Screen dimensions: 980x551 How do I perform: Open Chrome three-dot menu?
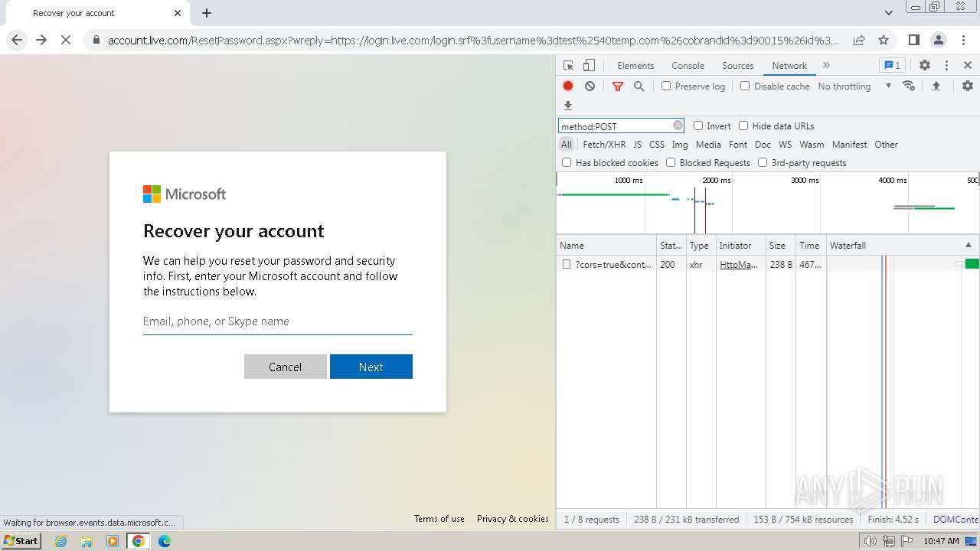tap(962, 40)
